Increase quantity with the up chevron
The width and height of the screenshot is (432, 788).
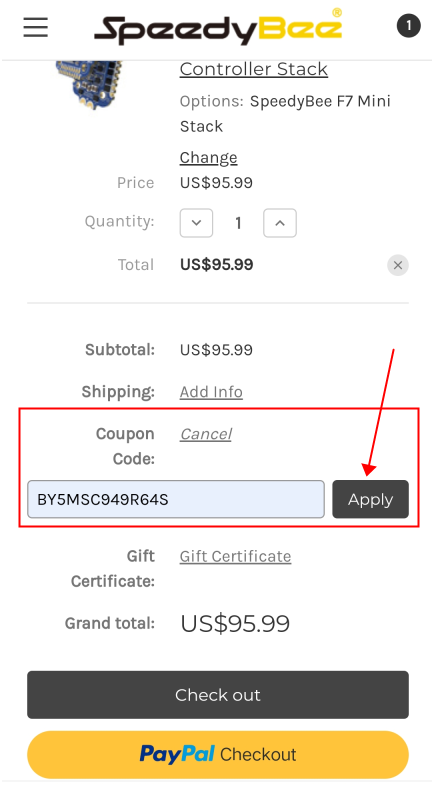coord(280,223)
